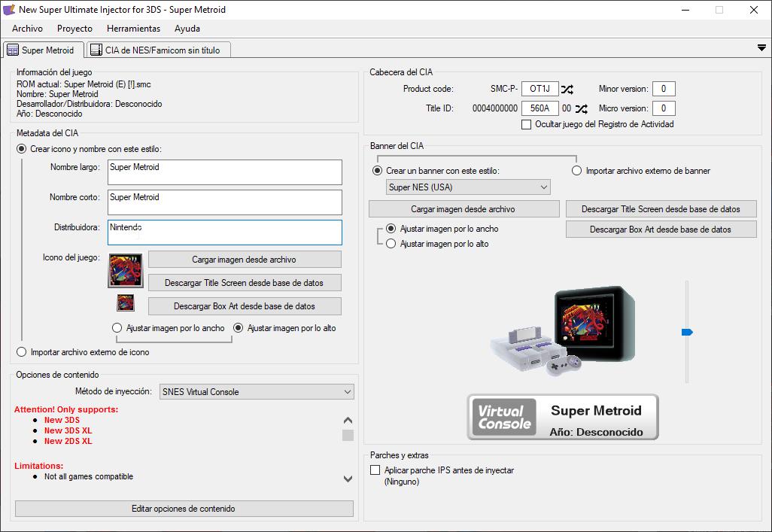This screenshot has width=772, height=532.
Task: Open the Proyecto menu
Action: pyautogui.click(x=74, y=29)
